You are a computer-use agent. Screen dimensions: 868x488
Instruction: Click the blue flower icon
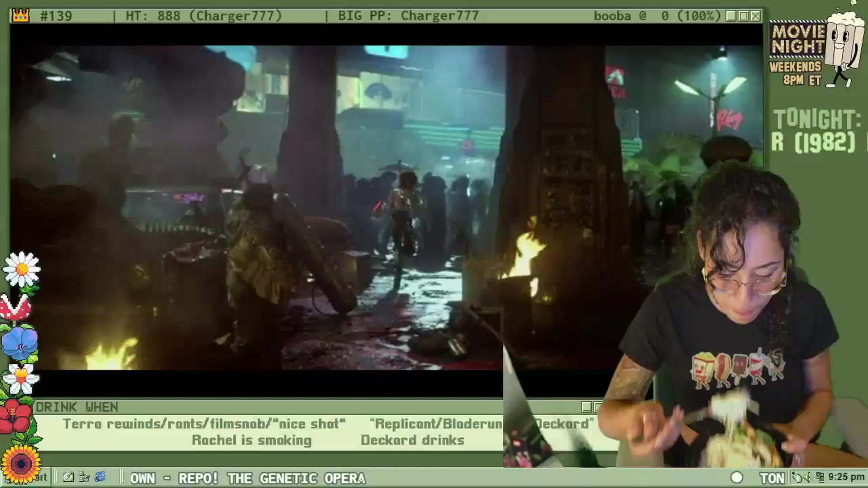pyautogui.click(x=19, y=343)
